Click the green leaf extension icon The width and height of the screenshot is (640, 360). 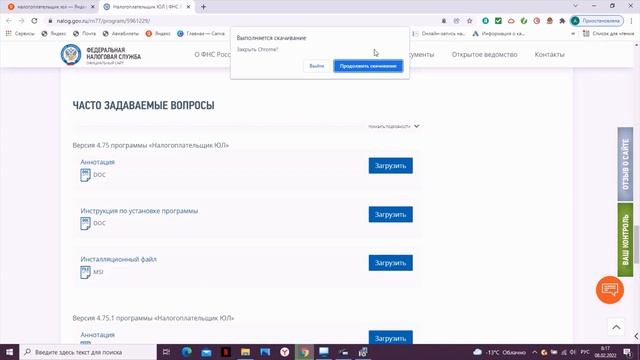(x=524, y=21)
